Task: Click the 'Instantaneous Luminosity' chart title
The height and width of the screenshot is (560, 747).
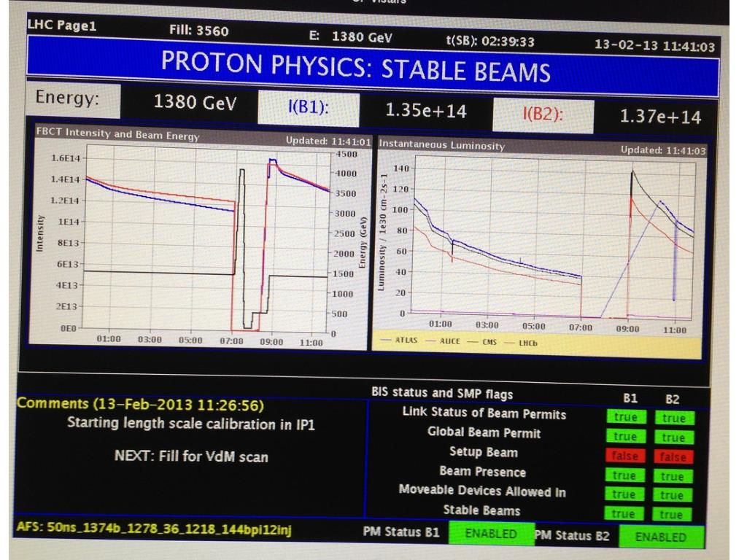Action: pyautogui.click(x=441, y=145)
